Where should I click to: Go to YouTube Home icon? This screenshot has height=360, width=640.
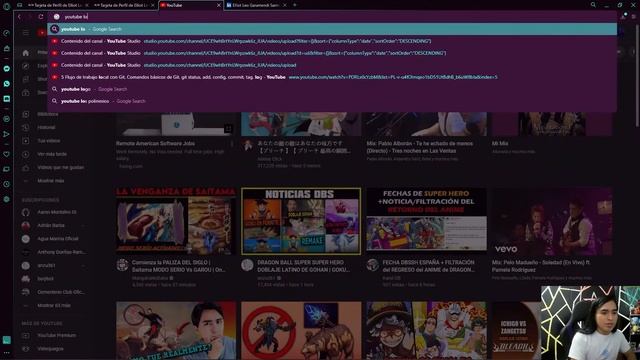(26, 53)
